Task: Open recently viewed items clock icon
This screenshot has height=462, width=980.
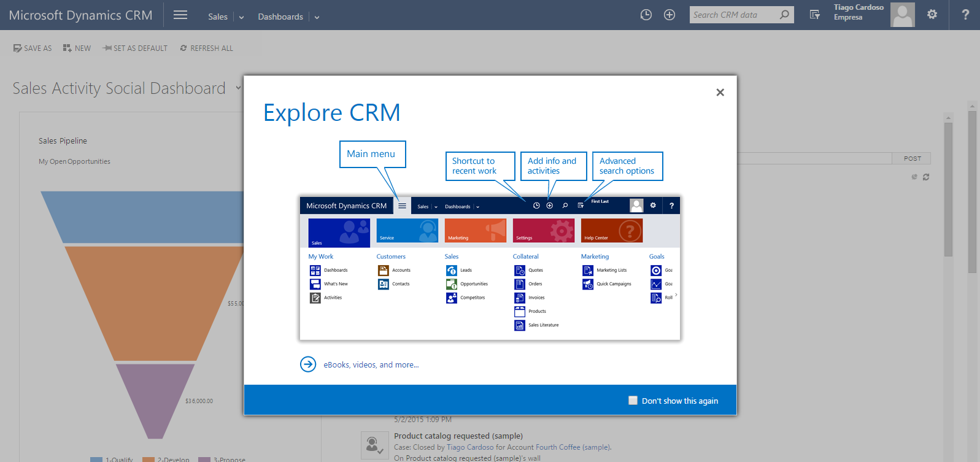Action: (646, 15)
